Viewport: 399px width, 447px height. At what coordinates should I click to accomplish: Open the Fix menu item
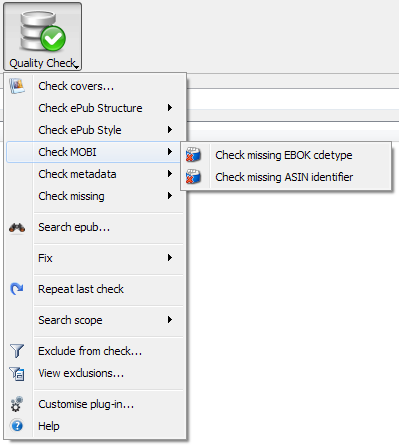pyautogui.click(x=95, y=258)
